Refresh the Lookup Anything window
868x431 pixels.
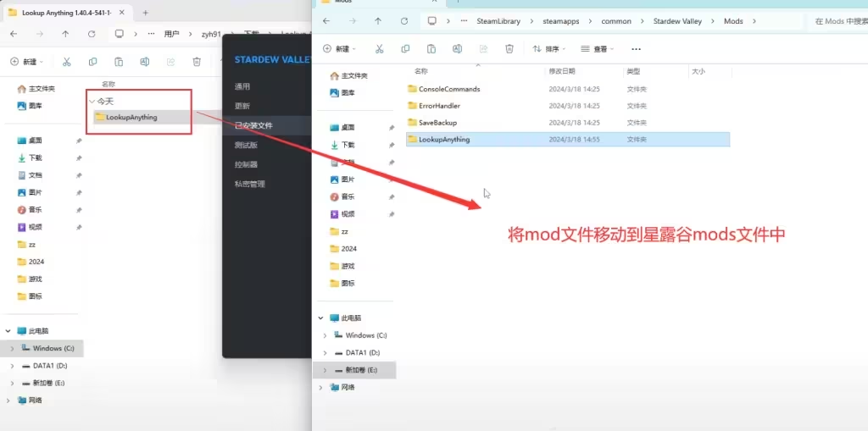(x=92, y=34)
